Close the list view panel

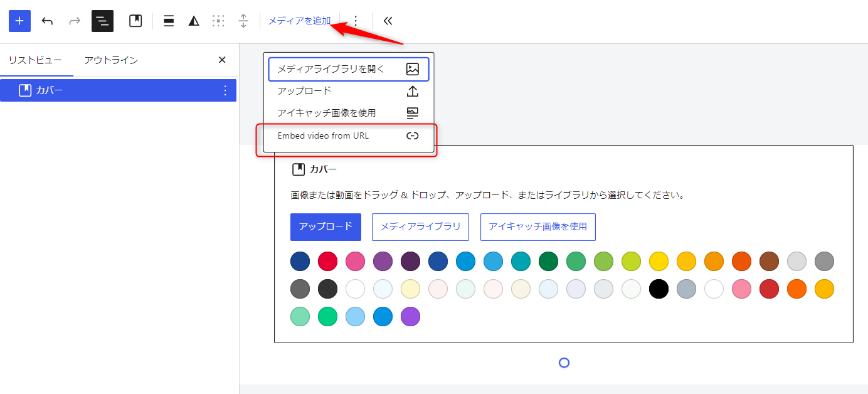click(222, 60)
